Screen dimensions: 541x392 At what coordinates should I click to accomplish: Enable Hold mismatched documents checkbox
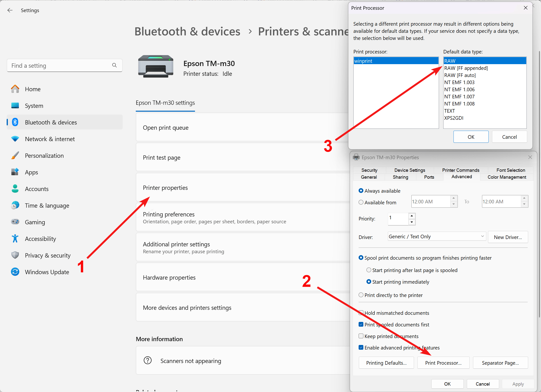click(x=361, y=313)
